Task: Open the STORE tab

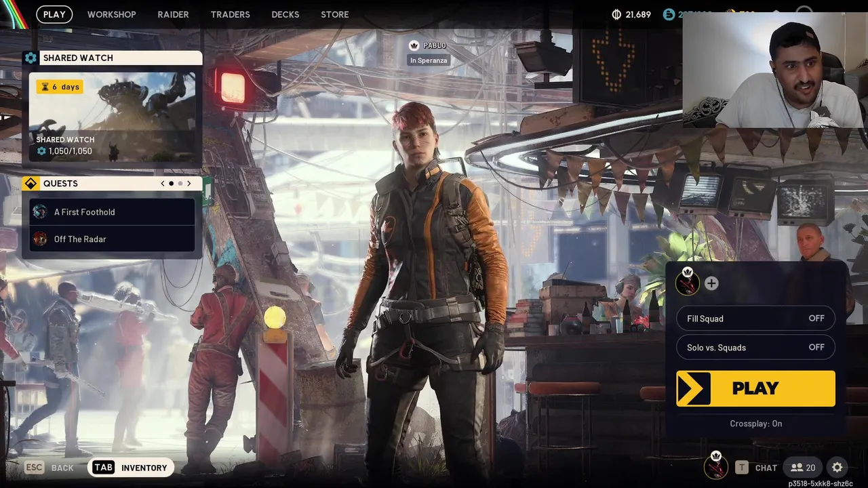Action: (x=334, y=14)
